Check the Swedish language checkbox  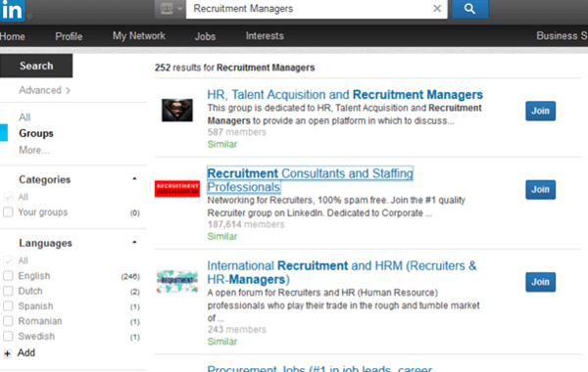coord(8,336)
